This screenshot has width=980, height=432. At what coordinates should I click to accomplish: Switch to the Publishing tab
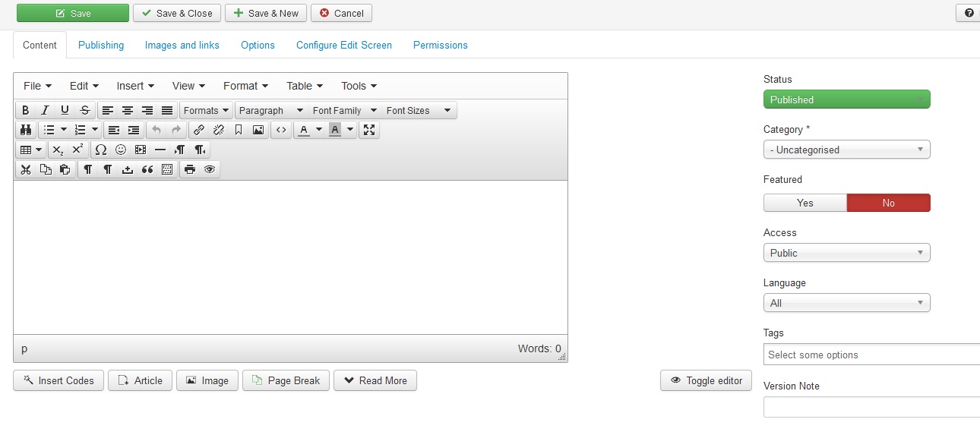coord(101,46)
